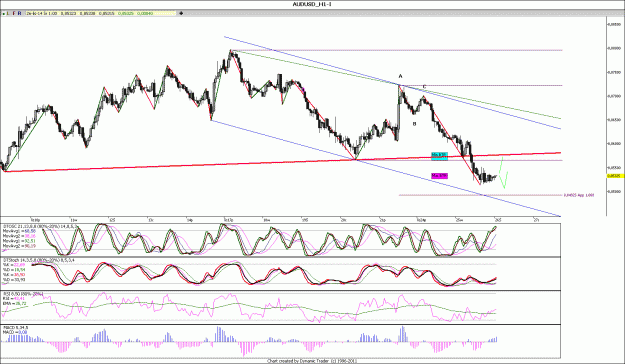Select %K value 35,50

19,275
